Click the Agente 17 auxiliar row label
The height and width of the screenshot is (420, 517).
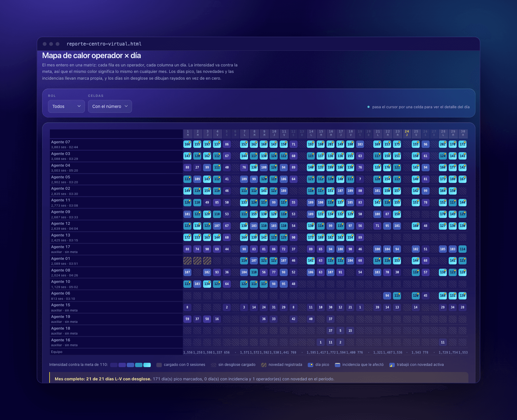coord(116,249)
